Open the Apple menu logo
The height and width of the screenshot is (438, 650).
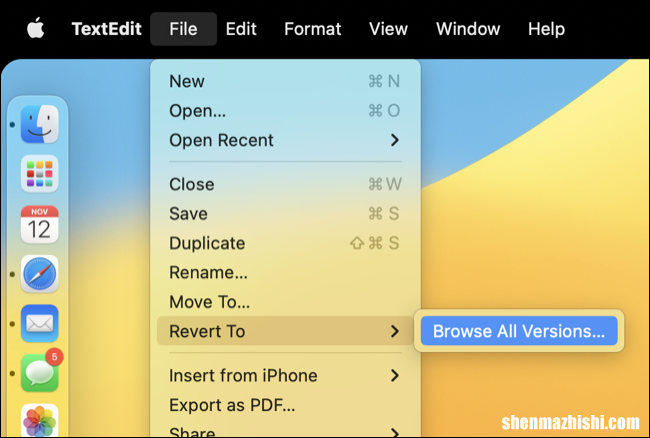click(x=36, y=29)
